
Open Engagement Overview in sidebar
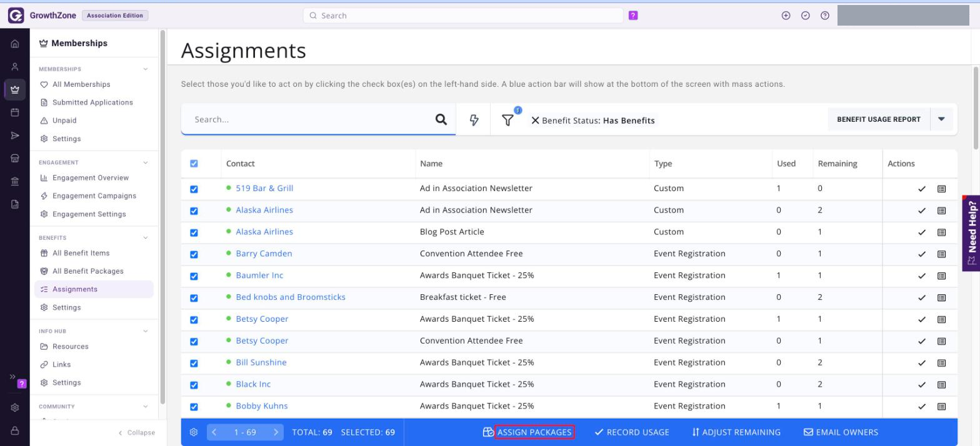[91, 178]
